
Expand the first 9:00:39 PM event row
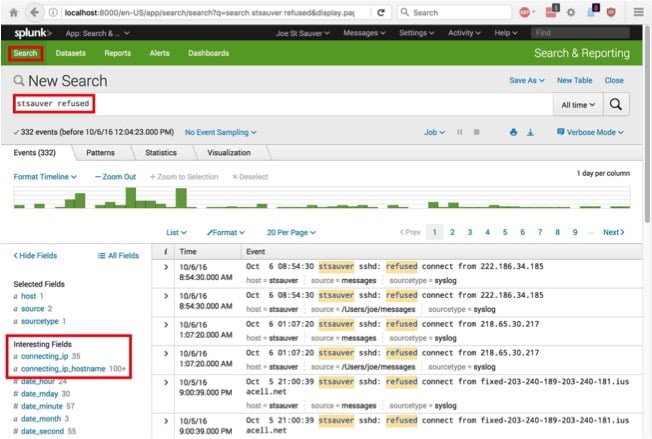pyautogui.click(x=166, y=382)
